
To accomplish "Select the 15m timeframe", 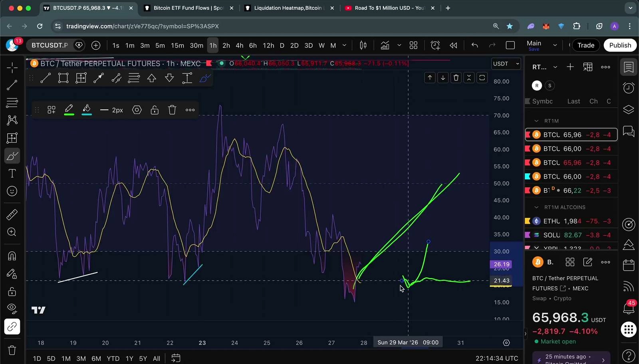I will click(177, 45).
